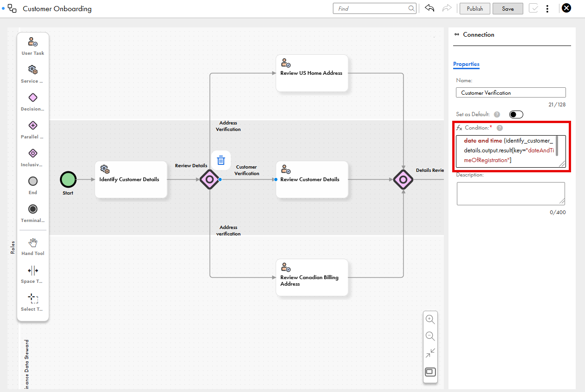This screenshot has width=585, height=392.
Task: Select the End event palette tool
Action: pyautogui.click(x=32, y=186)
